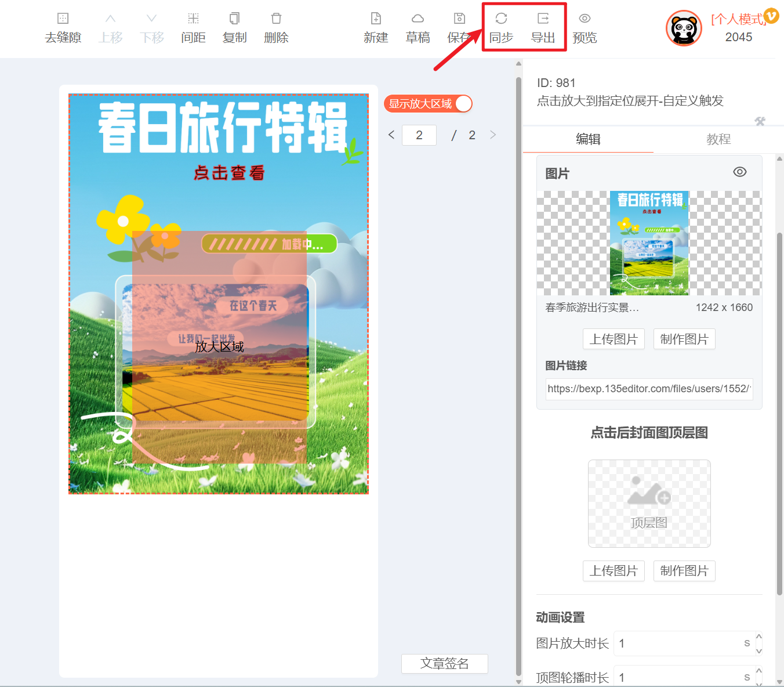The height and width of the screenshot is (687, 784).
Task: Go to the previous page arrow
Action: coord(391,135)
